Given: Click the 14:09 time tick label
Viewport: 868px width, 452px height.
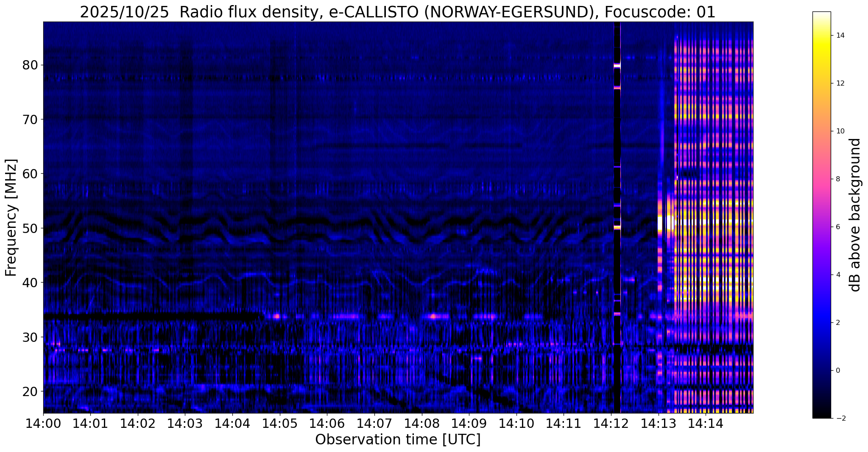Looking at the screenshot, I should pyautogui.click(x=469, y=423).
